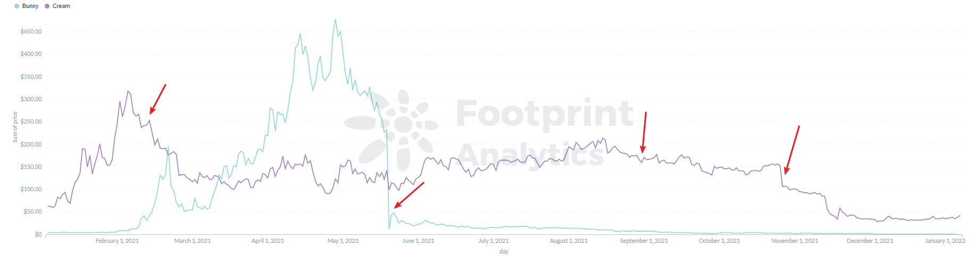Click the Bunny line's highest peak
Screen dimensions: 980x261
[335, 20]
